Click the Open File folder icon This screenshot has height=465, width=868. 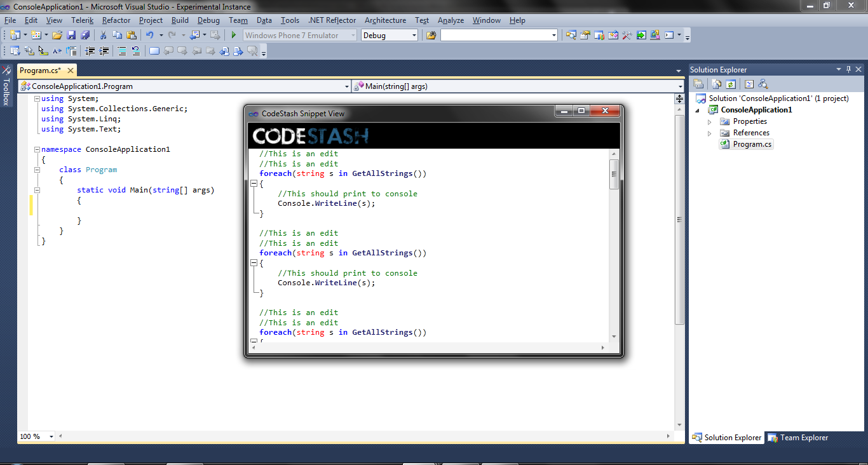(57, 36)
